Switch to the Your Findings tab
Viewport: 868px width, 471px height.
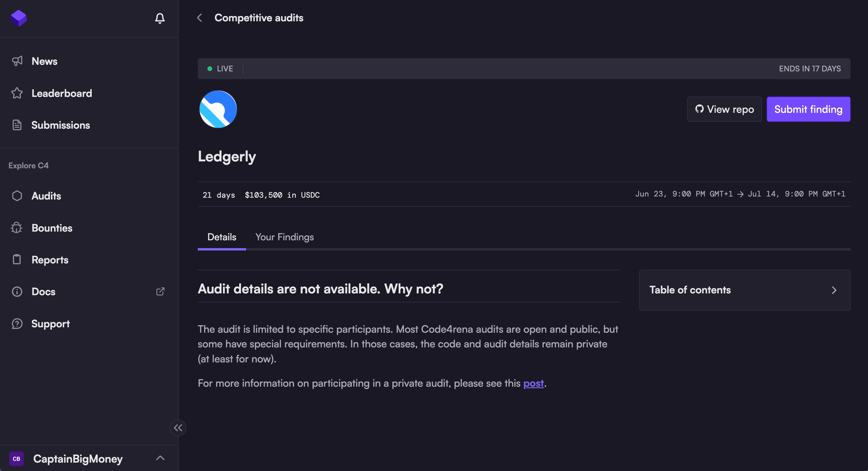coord(284,237)
